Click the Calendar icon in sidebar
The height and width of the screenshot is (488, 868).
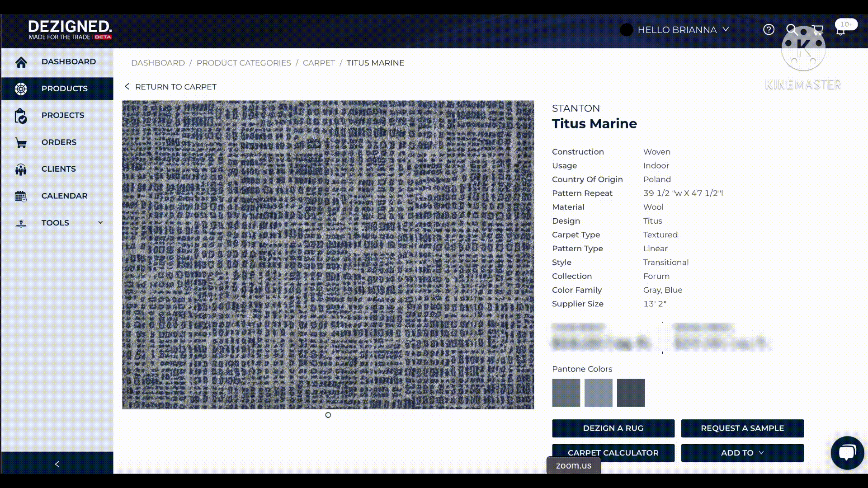21,196
